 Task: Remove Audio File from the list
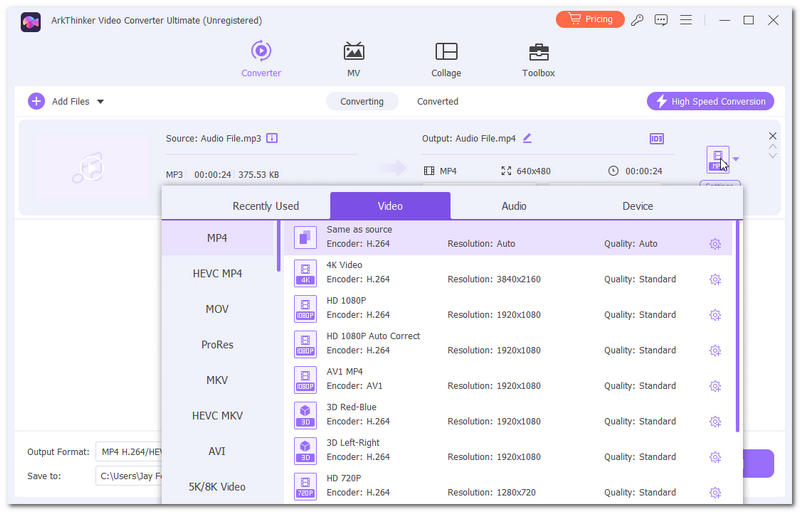[x=772, y=136]
